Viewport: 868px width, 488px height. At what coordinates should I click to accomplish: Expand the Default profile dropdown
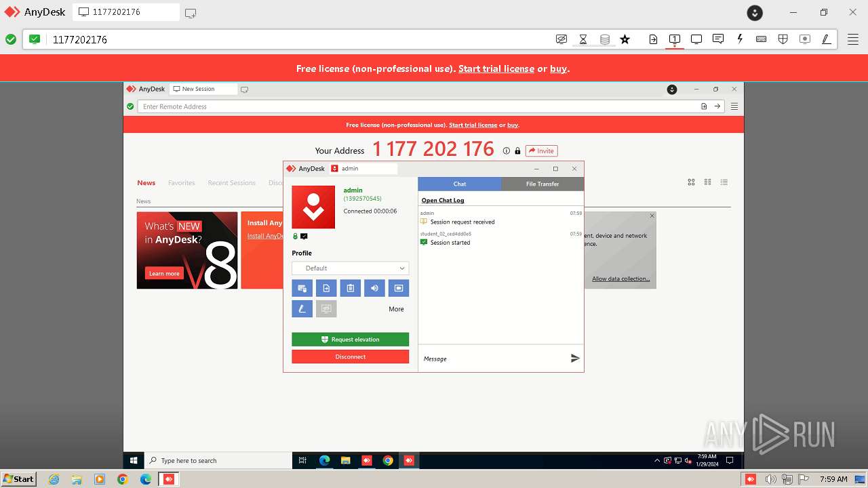click(351, 268)
